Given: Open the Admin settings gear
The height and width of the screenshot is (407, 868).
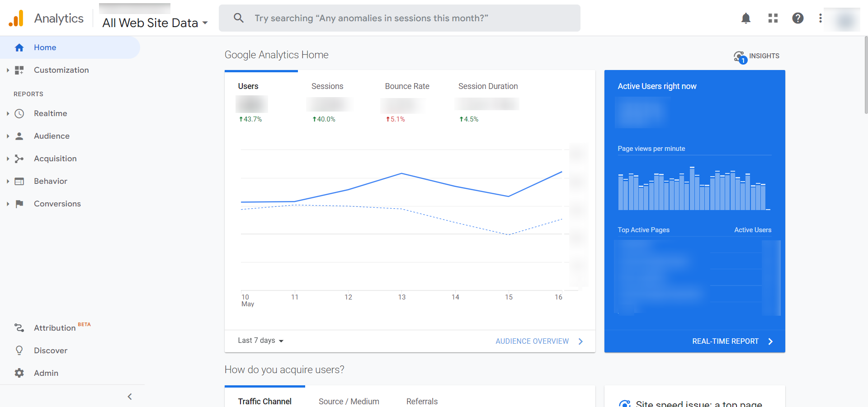Looking at the screenshot, I should (x=19, y=373).
